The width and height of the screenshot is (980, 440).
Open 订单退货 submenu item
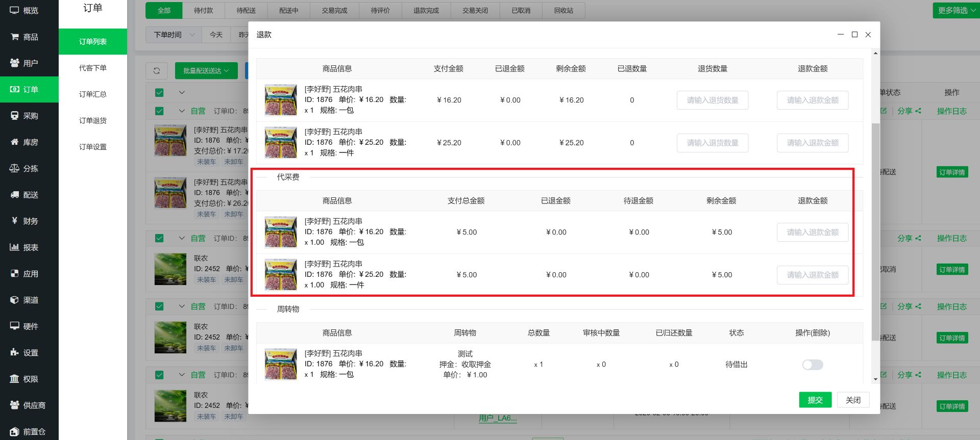point(93,121)
